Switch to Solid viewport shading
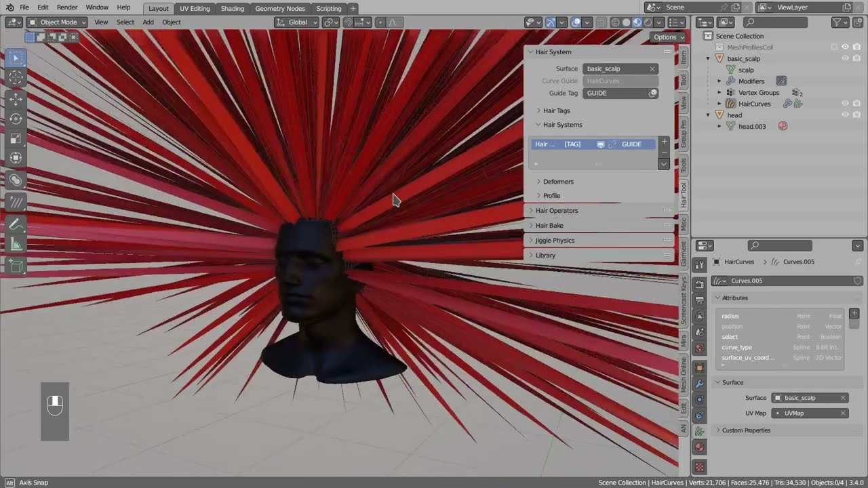 (x=626, y=22)
